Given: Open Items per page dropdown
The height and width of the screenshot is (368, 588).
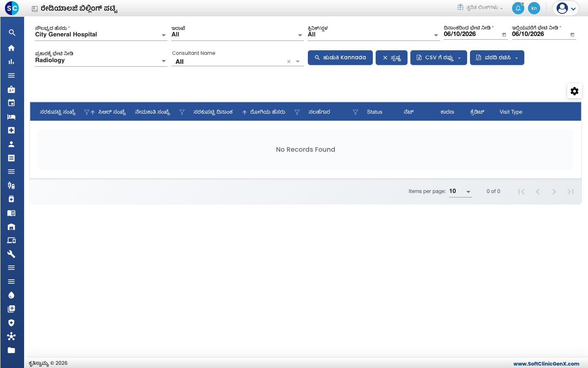Looking at the screenshot, I should click(x=461, y=191).
